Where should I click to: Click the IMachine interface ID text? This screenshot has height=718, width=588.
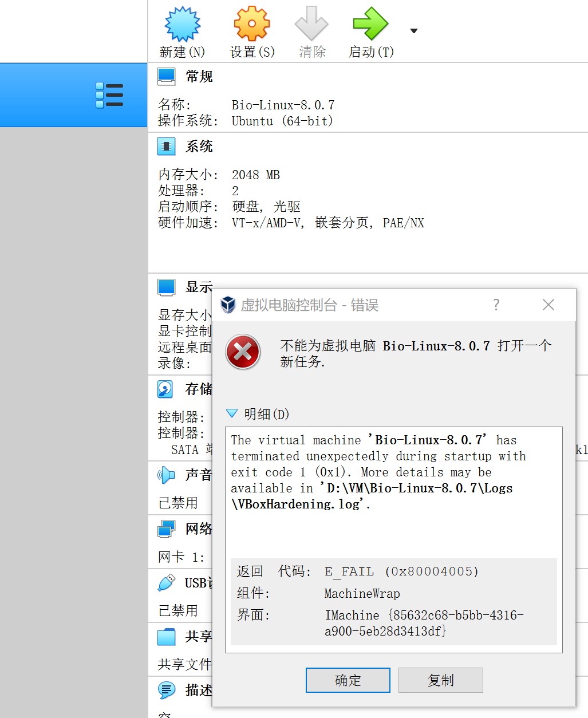(x=424, y=623)
